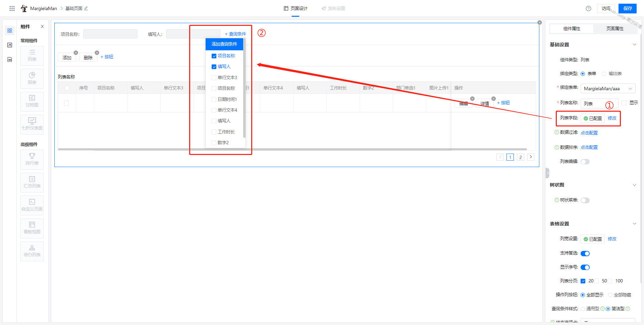The image size is (644, 325).
Task: Pick the 自定义页面 custom page component
Action: click(x=32, y=205)
